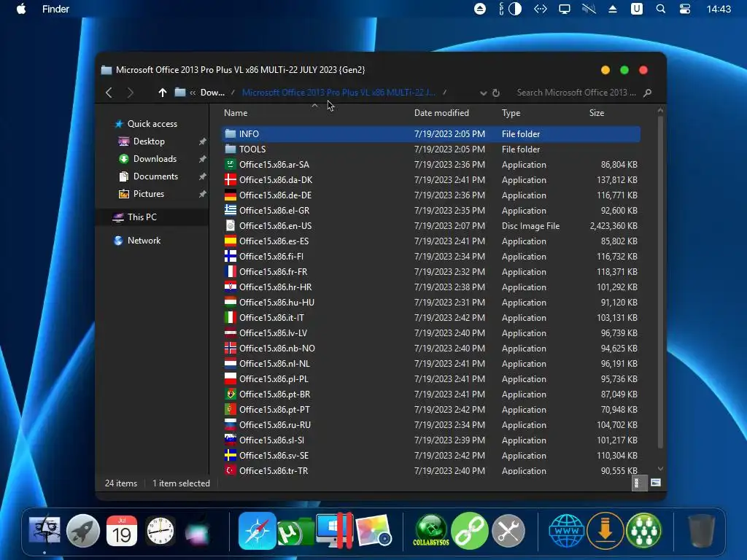This screenshot has height=560, width=747.
Task: Click the Italian flag icon for Office15.x86.it-IT
Action: 231,317
